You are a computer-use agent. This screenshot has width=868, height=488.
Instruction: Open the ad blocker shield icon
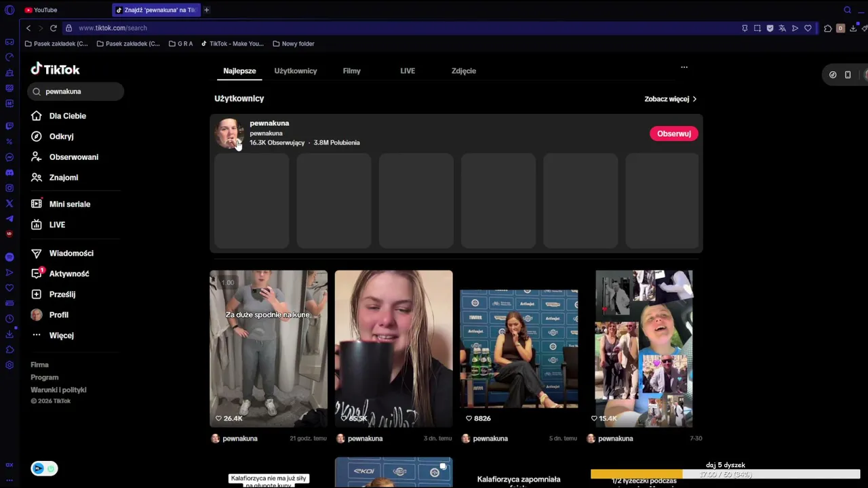pyautogui.click(x=770, y=28)
